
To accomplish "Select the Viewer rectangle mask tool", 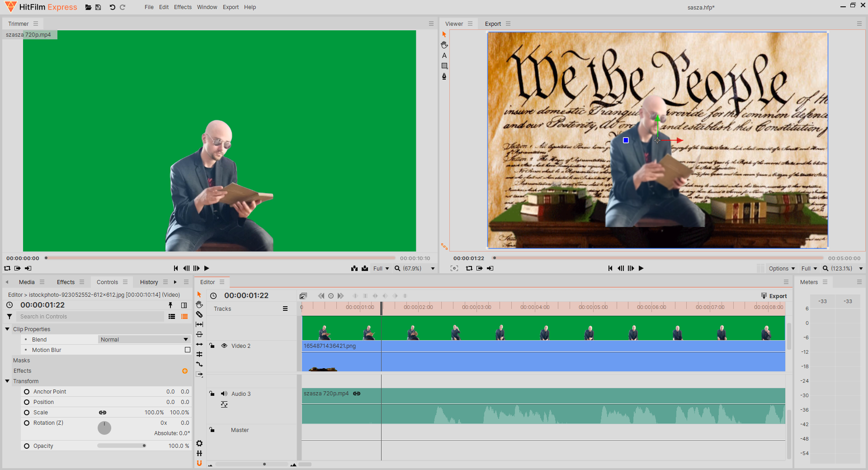I will (x=444, y=66).
